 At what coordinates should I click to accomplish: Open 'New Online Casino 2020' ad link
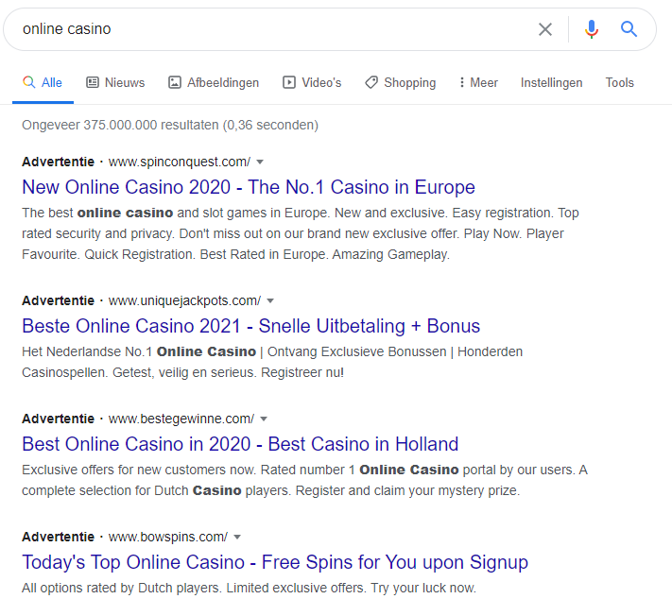[x=249, y=187]
